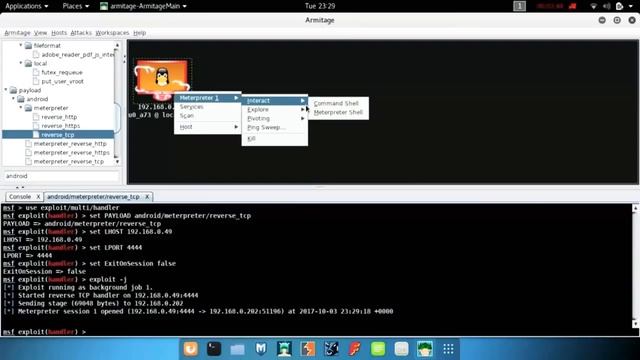Open the Help menu
The image size is (640, 360).
click(139, 33)
